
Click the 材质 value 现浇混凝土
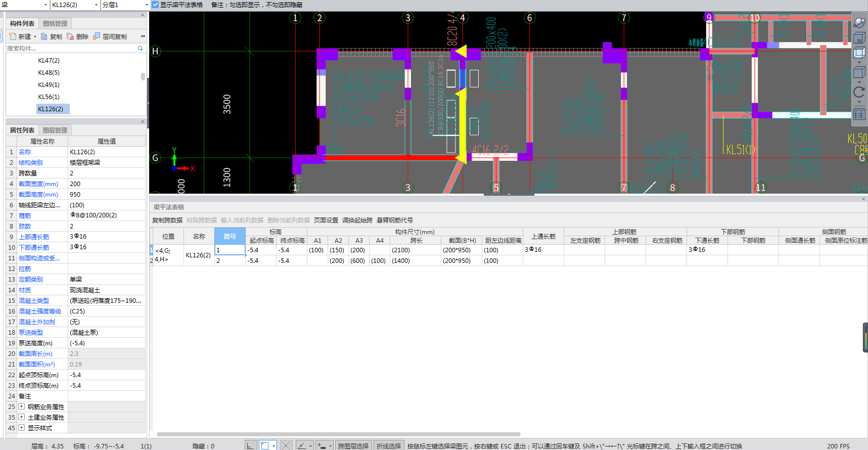coord(107,290)
